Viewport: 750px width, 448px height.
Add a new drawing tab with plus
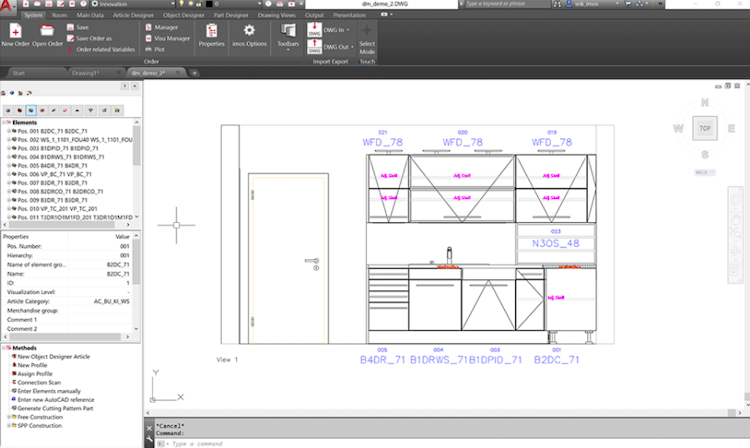point(194,73)
